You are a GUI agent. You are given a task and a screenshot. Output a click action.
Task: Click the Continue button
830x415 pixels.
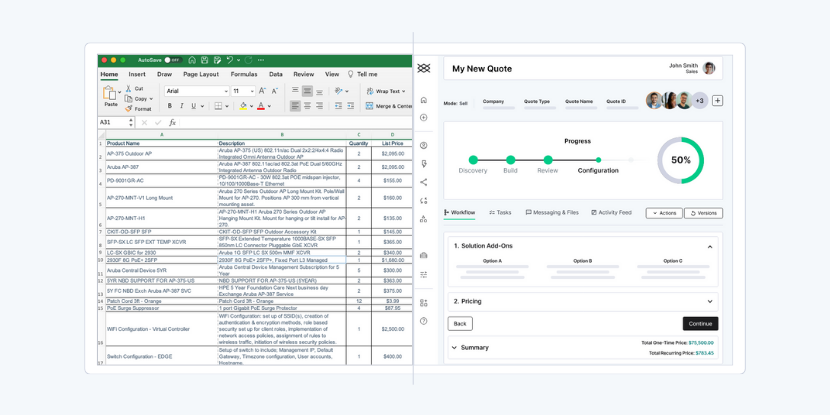(x=700, y=324)
